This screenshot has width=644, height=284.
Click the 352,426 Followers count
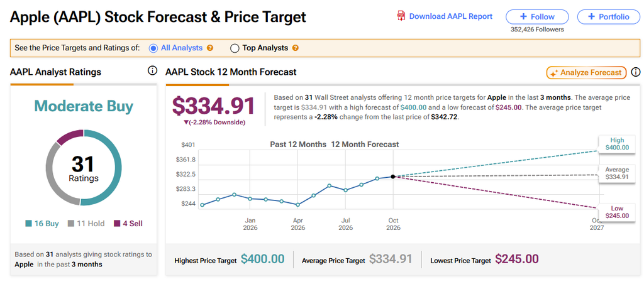click(537, 30)
